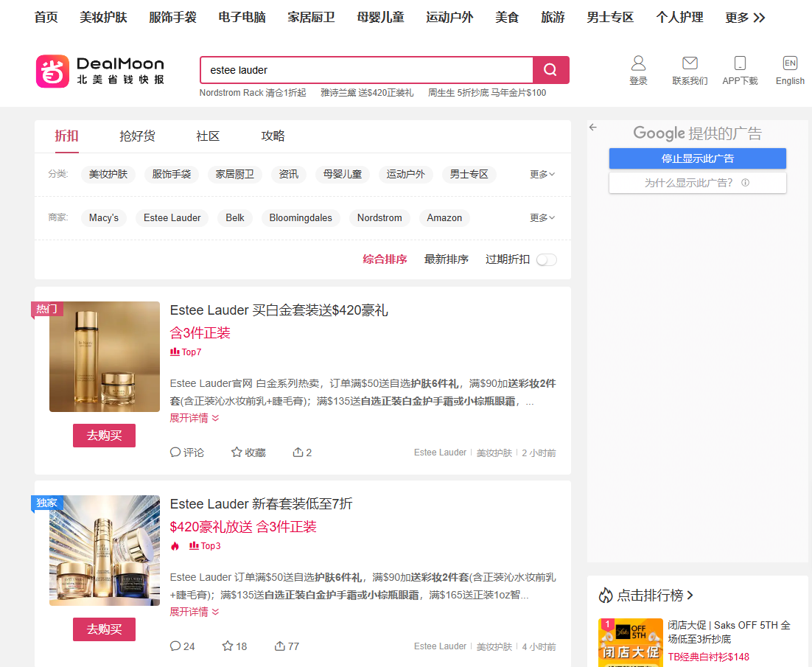Click 去购买 button for 新春套装 deal

(x=104, y=629)
